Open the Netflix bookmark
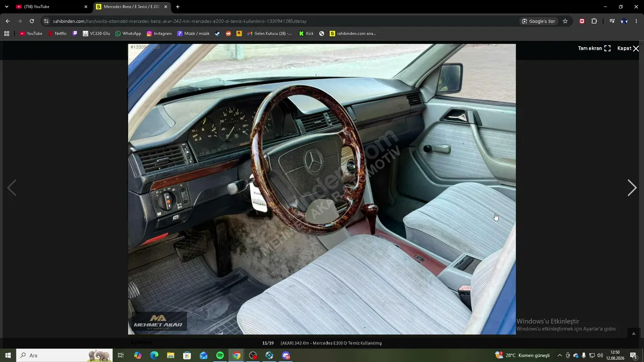 point(57,34)
